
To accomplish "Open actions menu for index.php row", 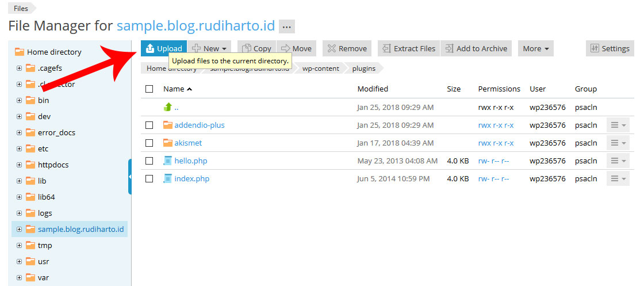I will click(618, 179).
